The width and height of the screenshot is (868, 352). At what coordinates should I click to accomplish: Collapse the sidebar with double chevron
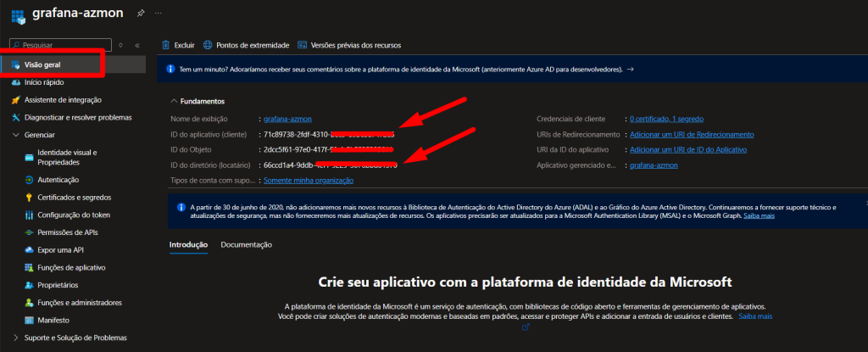[137, 44]
